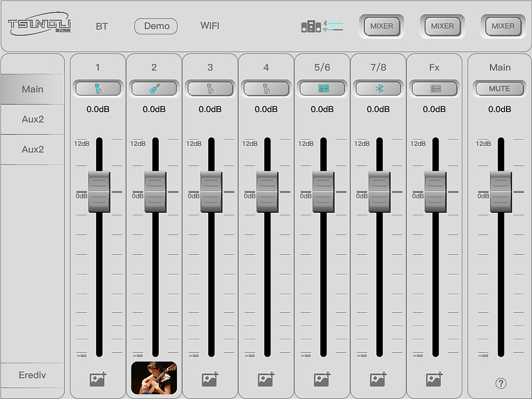The width and height of the screenshot is (532, 399).
Task: Add image to channel 1
Action: [x=98, y=379]
